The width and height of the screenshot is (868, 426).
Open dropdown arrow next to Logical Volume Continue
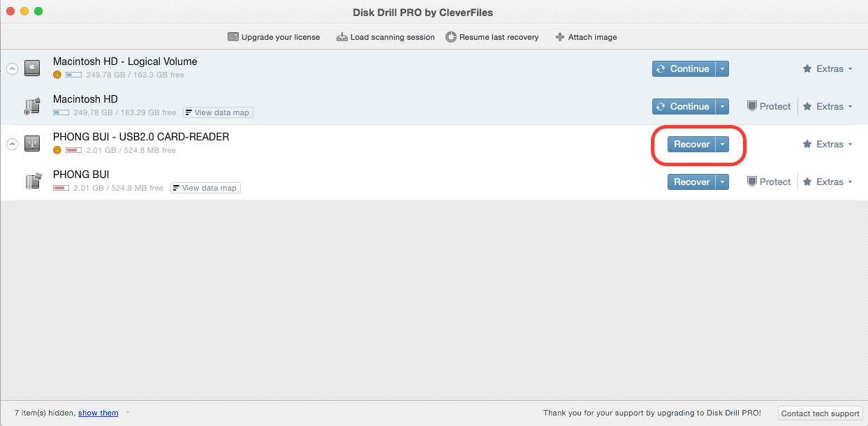point(723,68)
